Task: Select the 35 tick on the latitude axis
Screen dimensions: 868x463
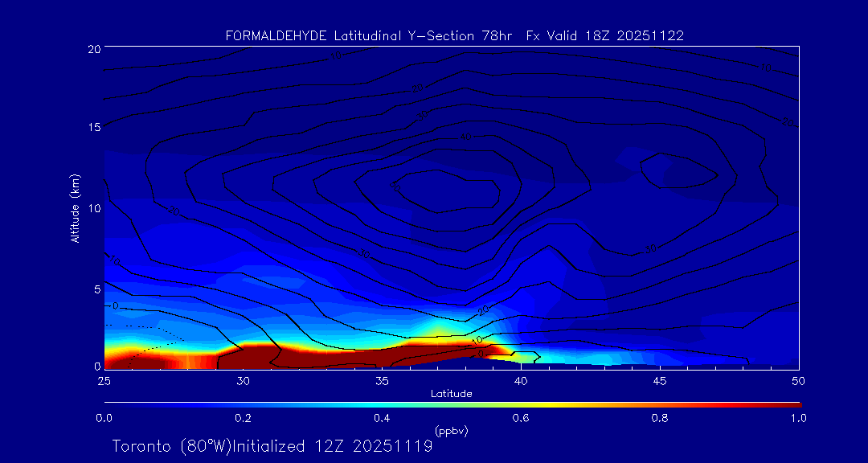Action: click(382, 380)
